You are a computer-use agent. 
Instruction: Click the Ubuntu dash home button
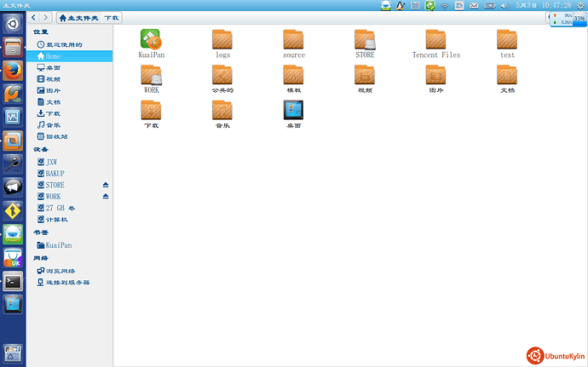point(13,23)
